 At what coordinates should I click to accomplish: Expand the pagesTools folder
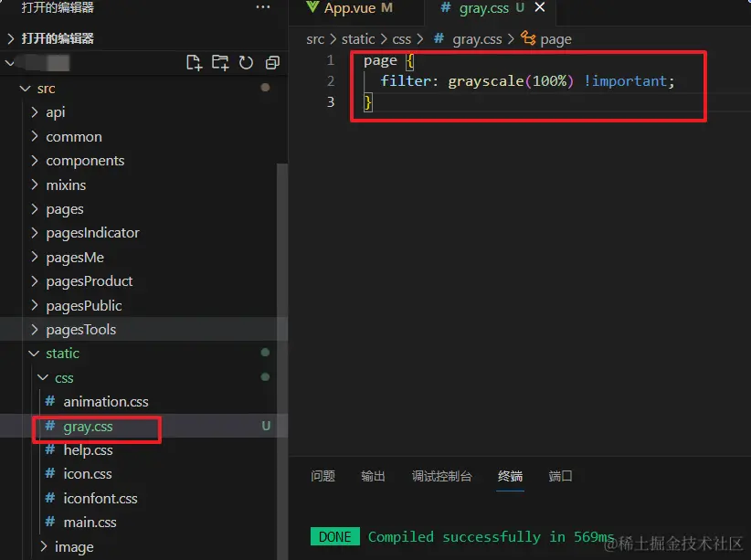click(35, 330)
